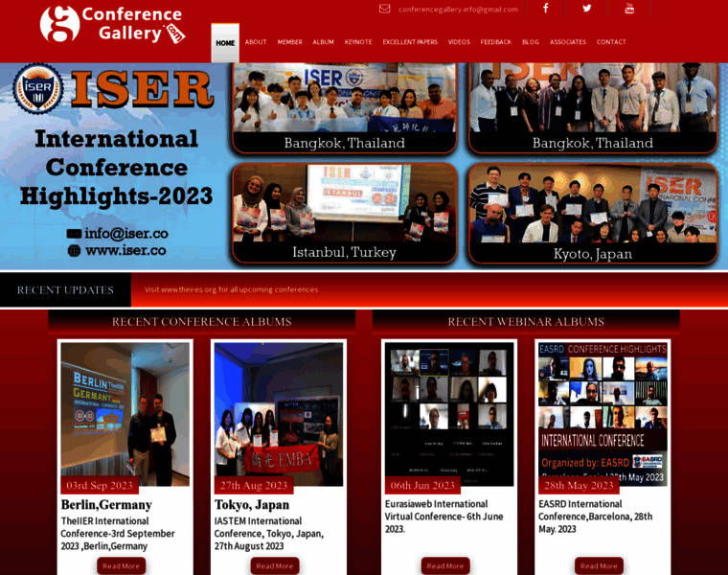Screen dimensions: 728x575
Task: Open the ALBUM menu item
Action: [x=323, y=42]
